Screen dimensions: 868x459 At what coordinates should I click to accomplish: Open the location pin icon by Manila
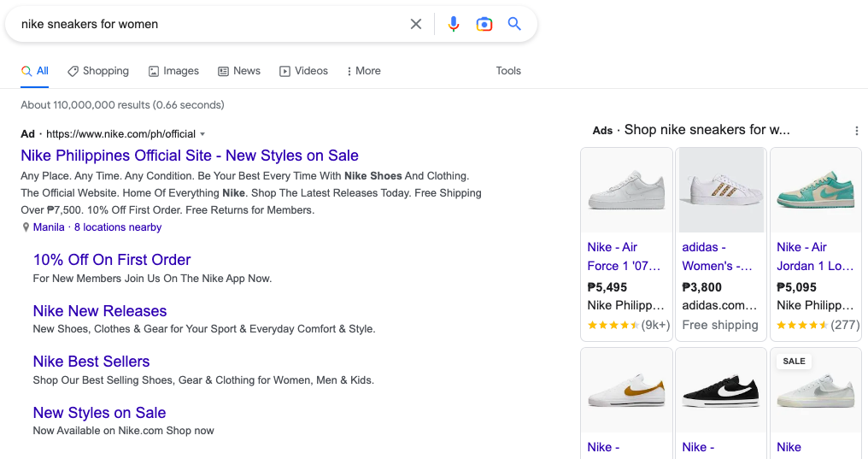(26, 227)
